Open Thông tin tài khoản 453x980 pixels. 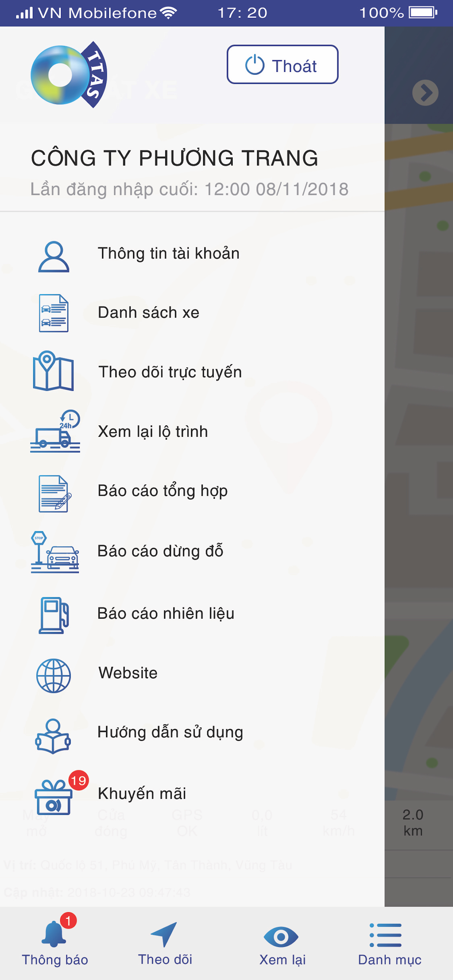click(x=169, y=253)
